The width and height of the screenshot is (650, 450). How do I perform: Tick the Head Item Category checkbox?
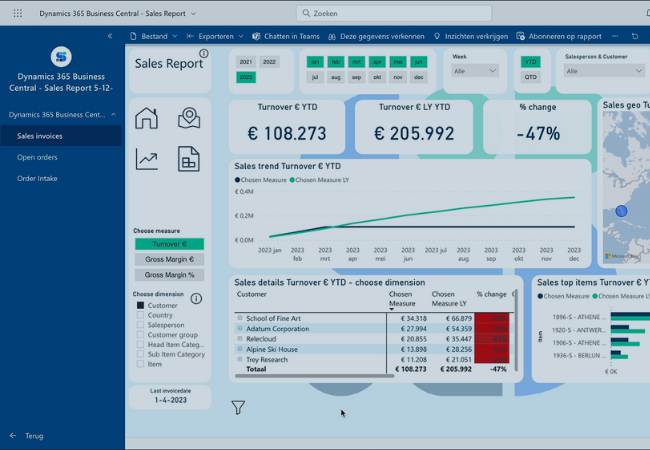pos(141,344)
